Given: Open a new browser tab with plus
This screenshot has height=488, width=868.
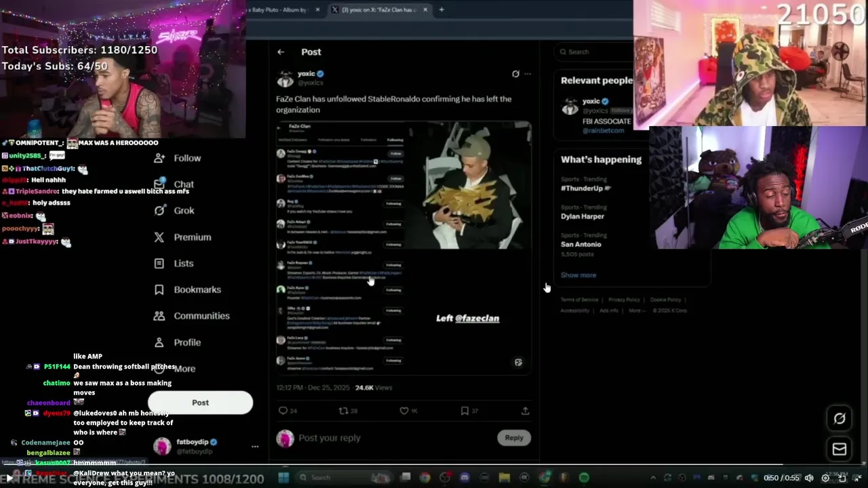Looking at the screenshot, I should (x=441, y=9).
